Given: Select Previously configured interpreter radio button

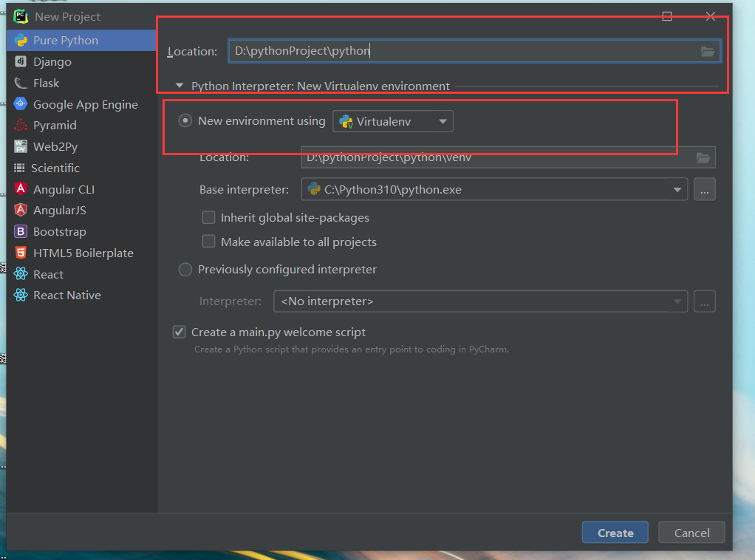Looking at the screenshot, I should 185,269.
